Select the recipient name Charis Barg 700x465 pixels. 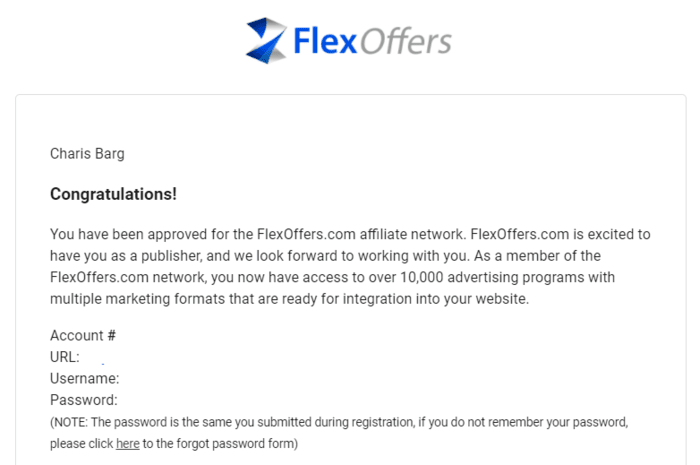87,153
